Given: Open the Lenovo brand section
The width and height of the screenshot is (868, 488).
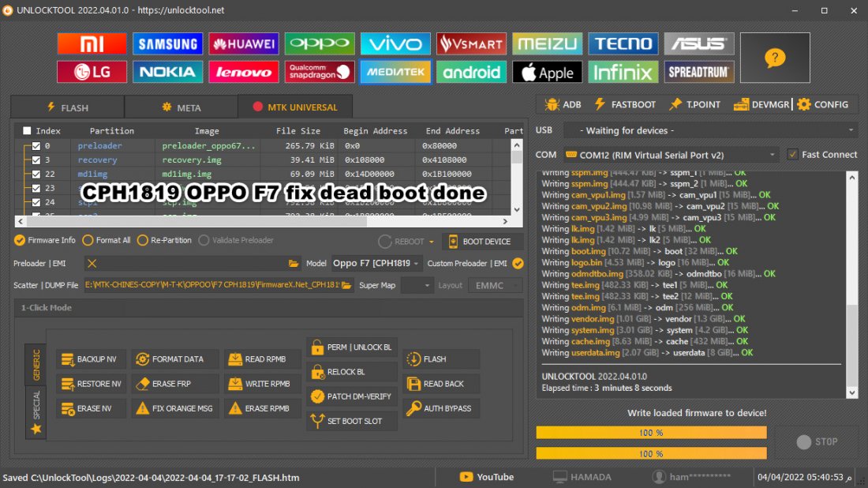Looking at the screenshot, I should (244, 72).
